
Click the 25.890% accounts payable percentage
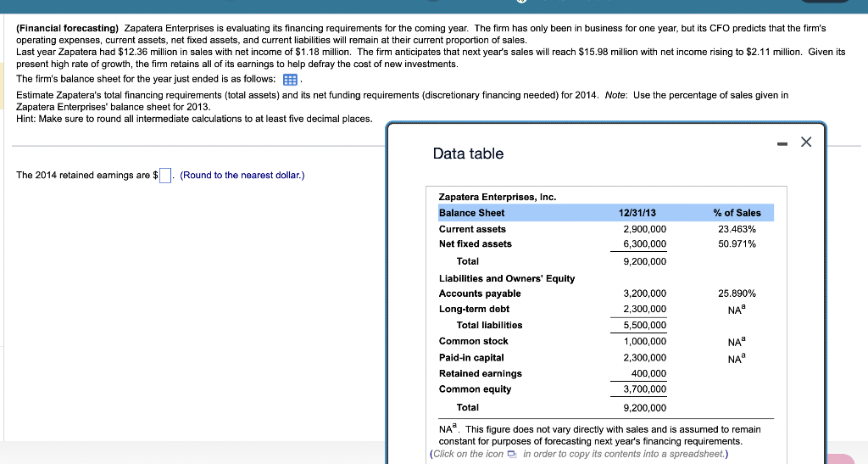click(737, 293)
